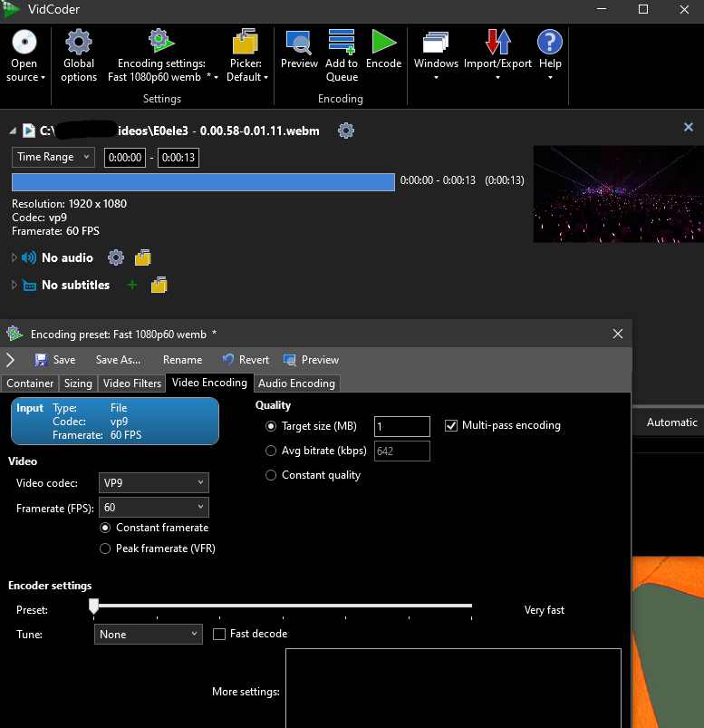Click the Open source disc icon

(x=24, y=42)
